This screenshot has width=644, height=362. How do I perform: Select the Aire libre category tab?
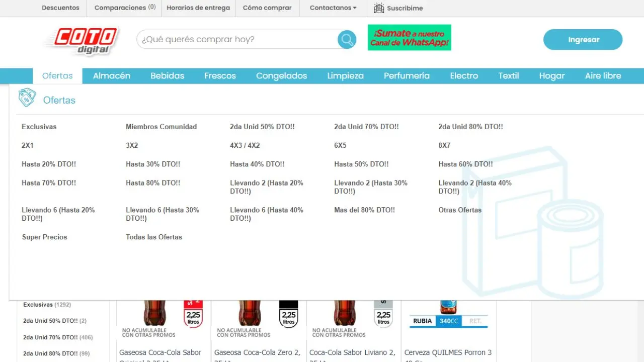click(603, 76)
